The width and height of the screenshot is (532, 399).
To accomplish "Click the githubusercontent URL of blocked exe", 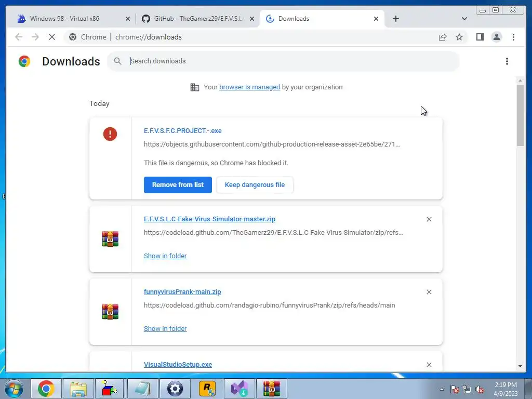I will click(x=272, y=144).
